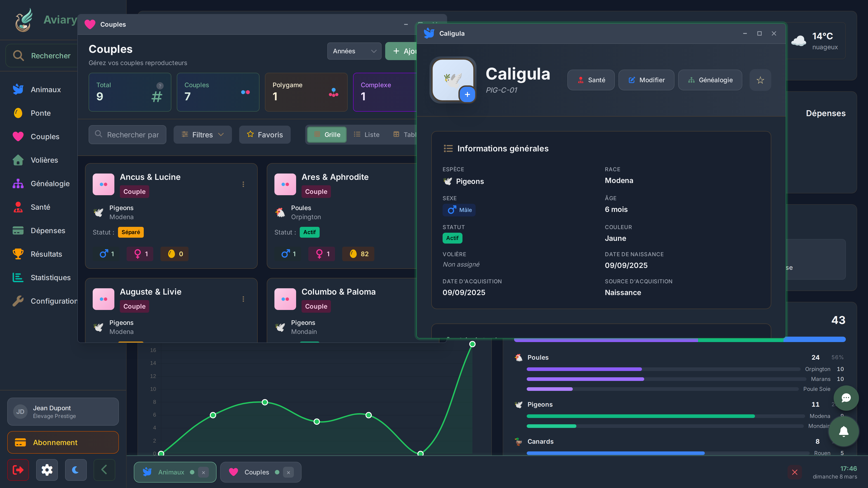Open the chat bubble floating icon
The height and width of the screenshot is (488, 868).
[846, 398]
